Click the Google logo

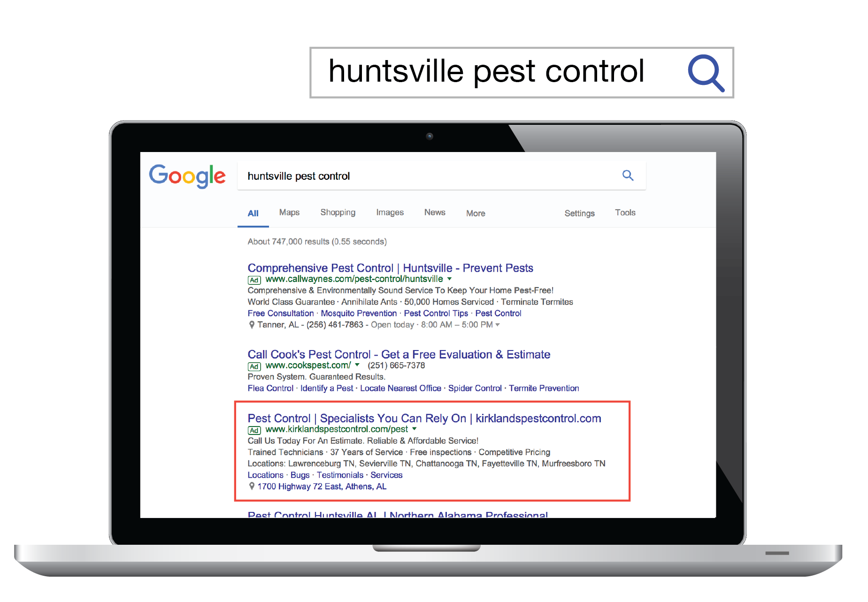187,176
